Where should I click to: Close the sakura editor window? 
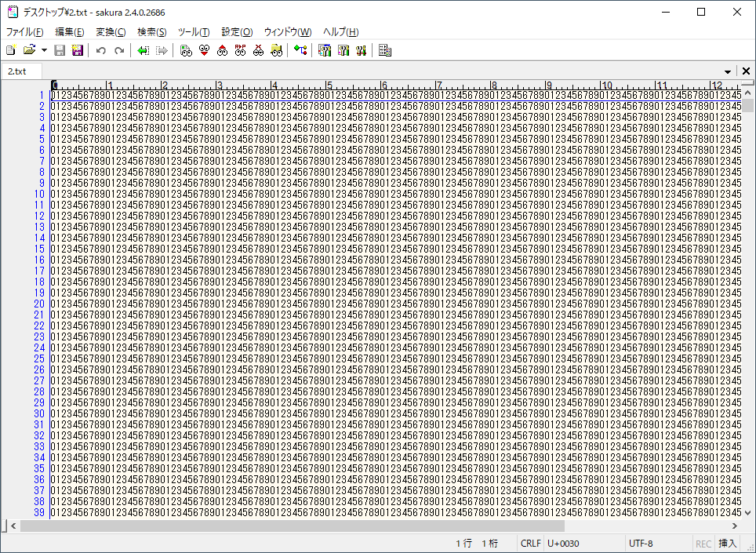(737, 12)
